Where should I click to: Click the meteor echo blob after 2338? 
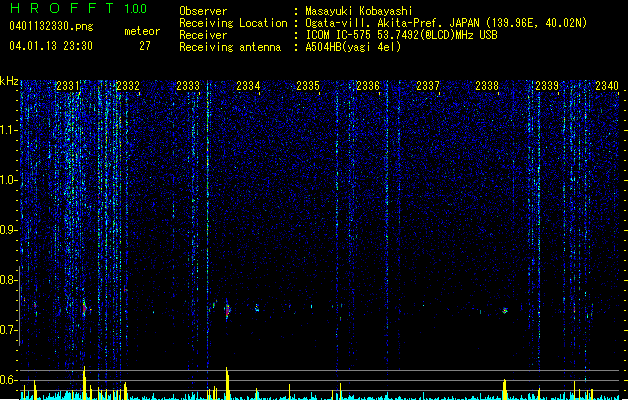pyautogui.click(x=505, y=311)
